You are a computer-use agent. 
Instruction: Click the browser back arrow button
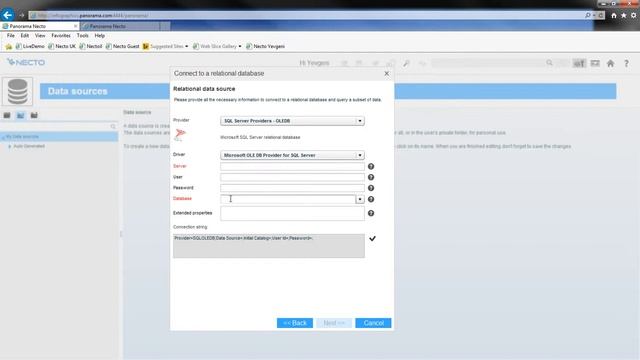pyautogui.click(x=7, y=15)
